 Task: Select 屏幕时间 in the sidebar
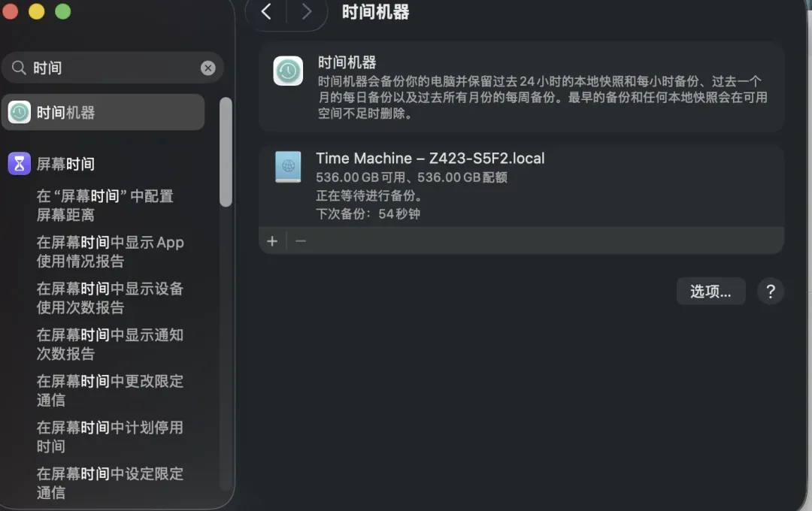pos(66,164)
